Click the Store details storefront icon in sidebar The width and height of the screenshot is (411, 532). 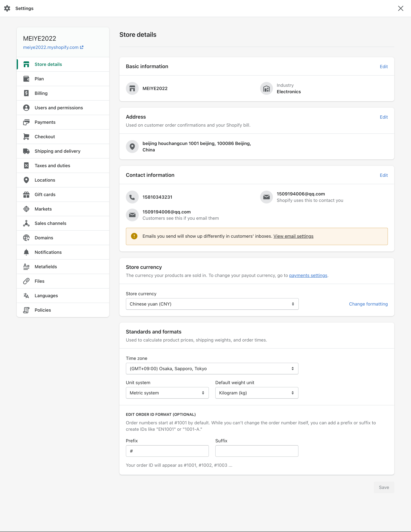click(x=26, y=64)
